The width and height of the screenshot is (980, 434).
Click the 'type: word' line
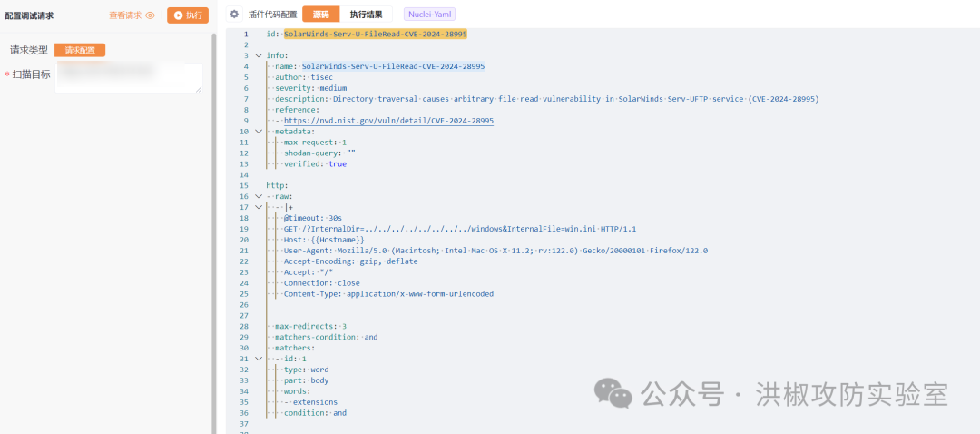tap(307, 370)
